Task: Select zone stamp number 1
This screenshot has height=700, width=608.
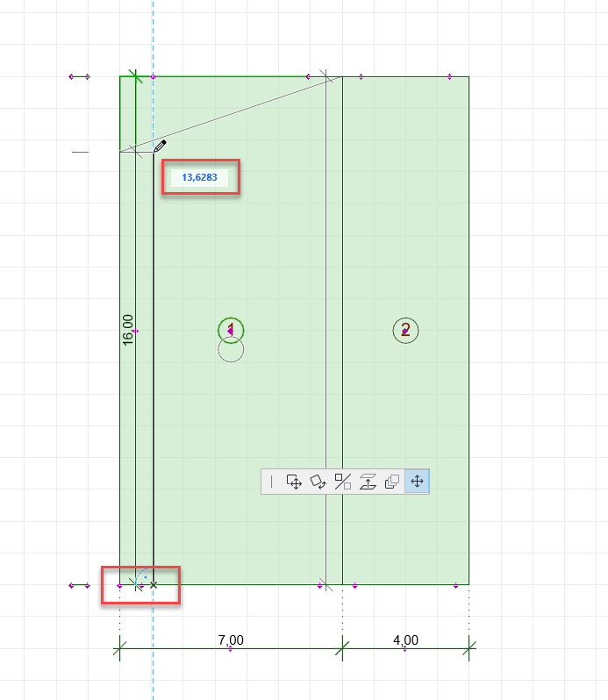Action: tap(231, 331)
